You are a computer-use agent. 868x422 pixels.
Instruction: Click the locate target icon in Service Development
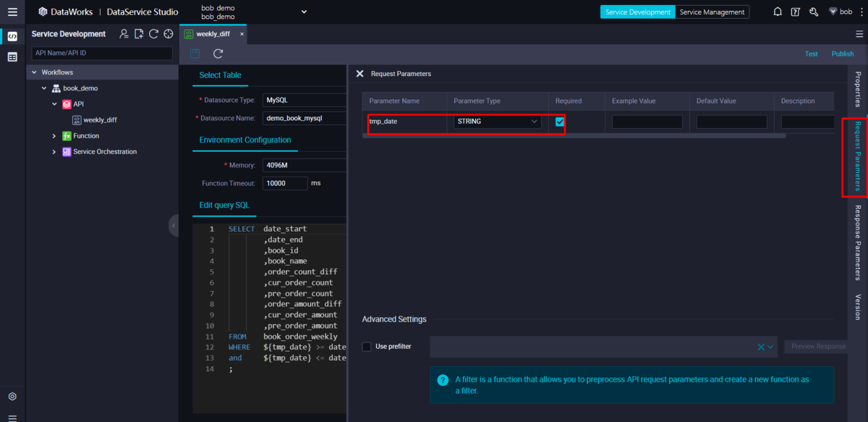(168, 34)
